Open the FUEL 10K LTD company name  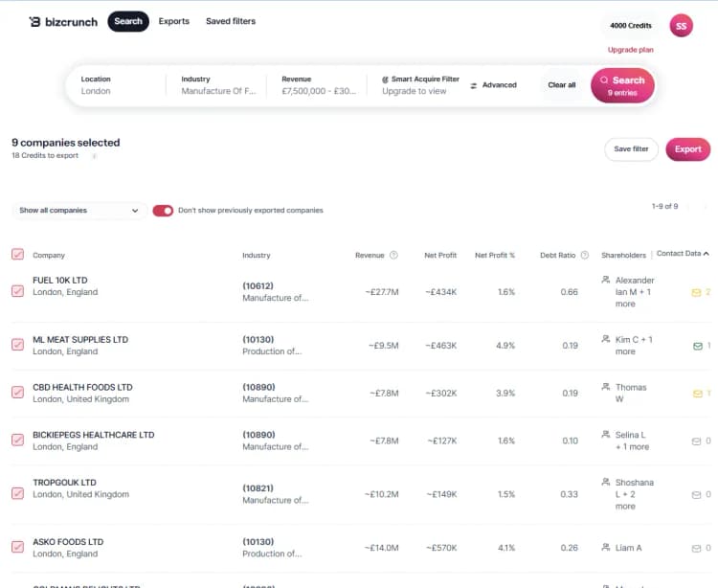pos(60,281)
